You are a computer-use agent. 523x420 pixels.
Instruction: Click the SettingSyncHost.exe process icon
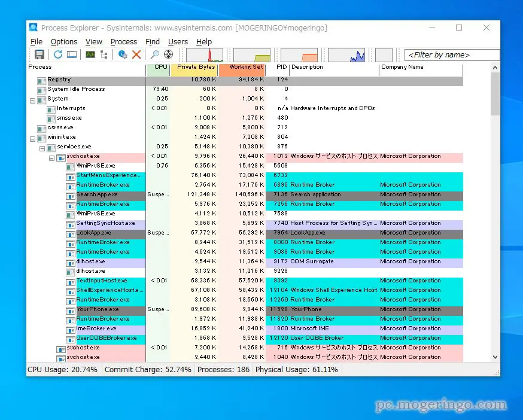tap(71, 225)
